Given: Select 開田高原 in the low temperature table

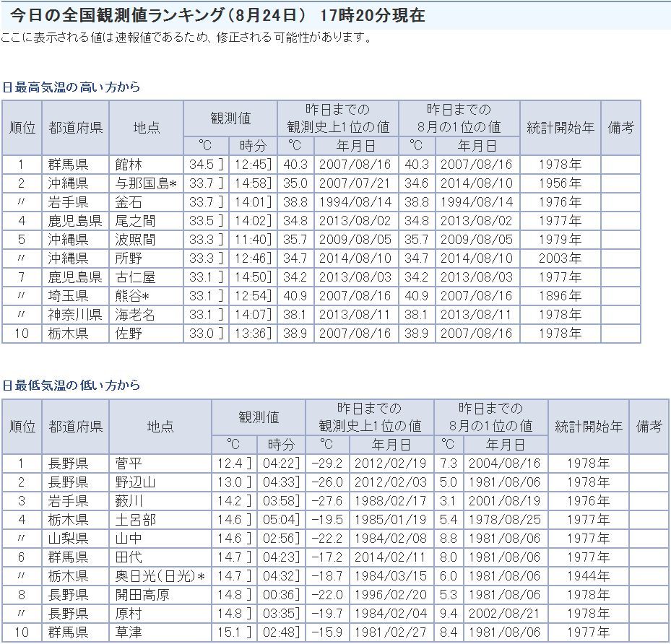Looking at the screenshot, I should (x=142, y=595).
